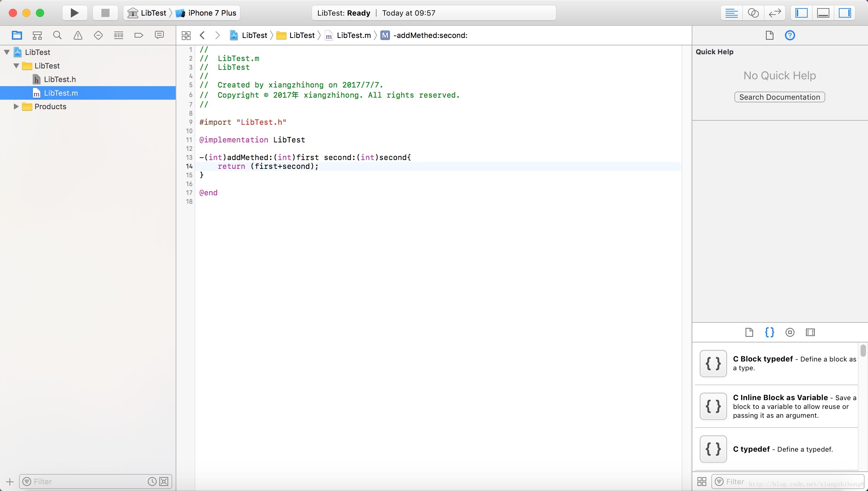Add a new file with plus button
Screen dimensions: 868x491
[10, 482]
